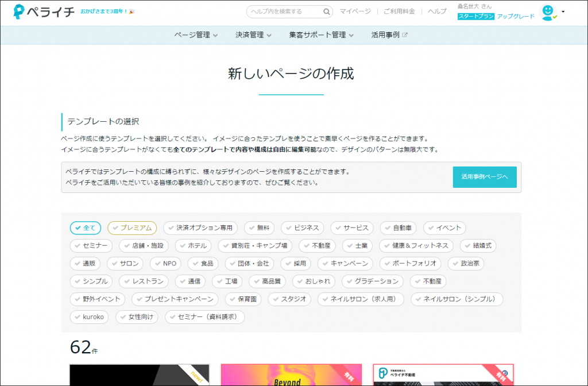Toggle the 野外イベント filter tag
This screenshot has width=588, height=386.
98,299
